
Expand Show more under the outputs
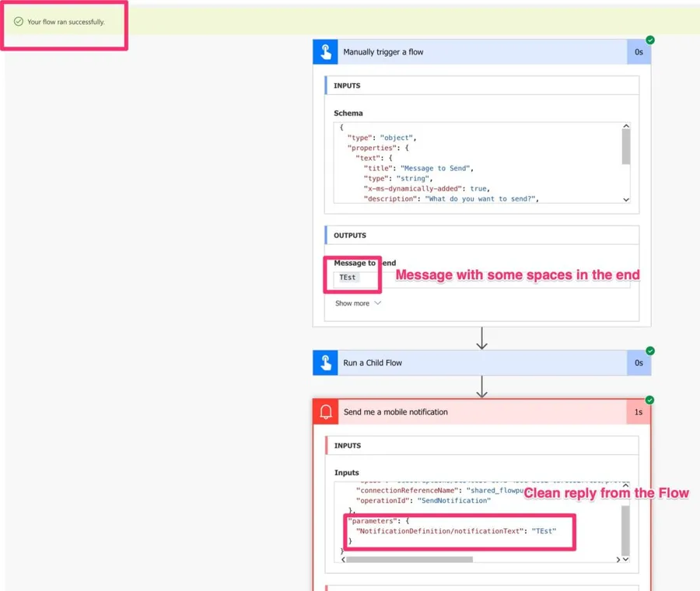(x=358, y=303)
